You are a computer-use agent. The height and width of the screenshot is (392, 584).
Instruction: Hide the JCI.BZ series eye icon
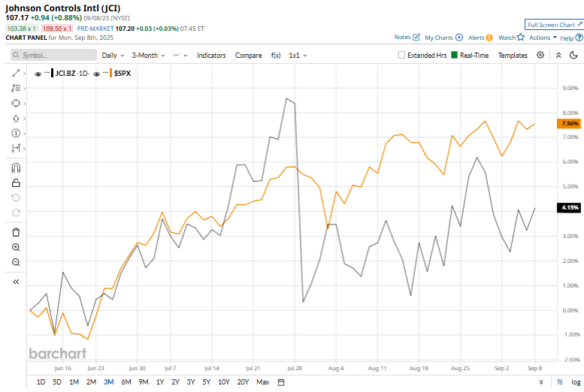tap(38, 74)
